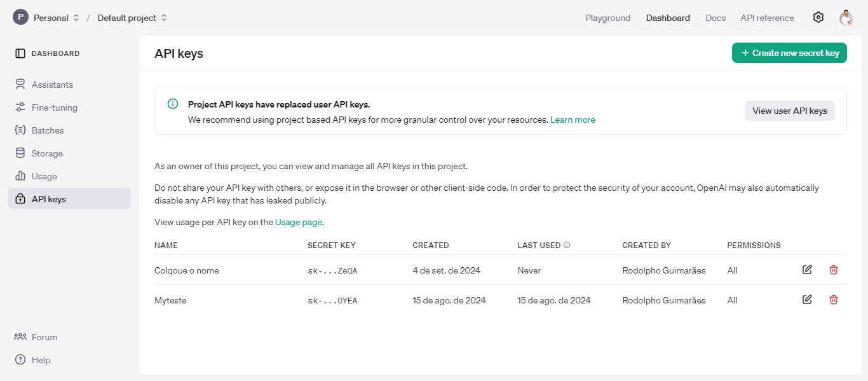Open the settings gear icon
The height and width of the screenshot is (381, 868).
tap(818, 18)
